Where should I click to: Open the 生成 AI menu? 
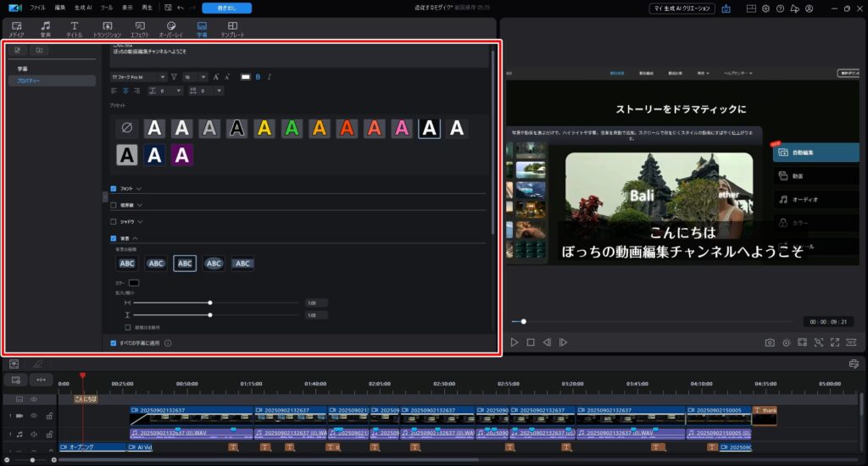tap(84, 8)
